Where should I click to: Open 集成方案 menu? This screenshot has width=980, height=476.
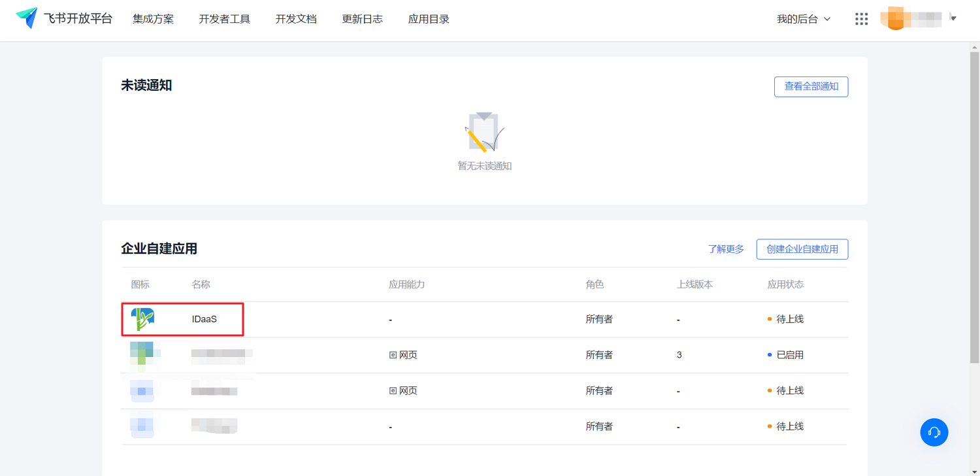153,19
